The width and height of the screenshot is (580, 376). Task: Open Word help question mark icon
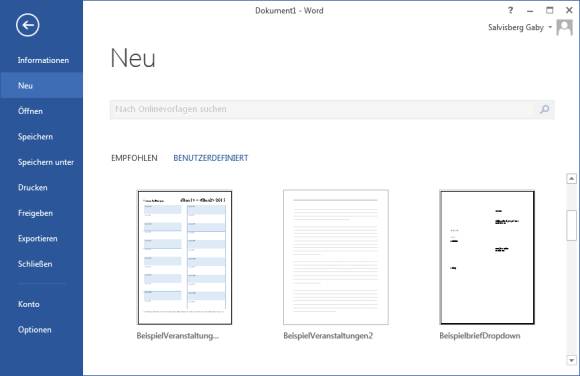click(x=510, y=10)
